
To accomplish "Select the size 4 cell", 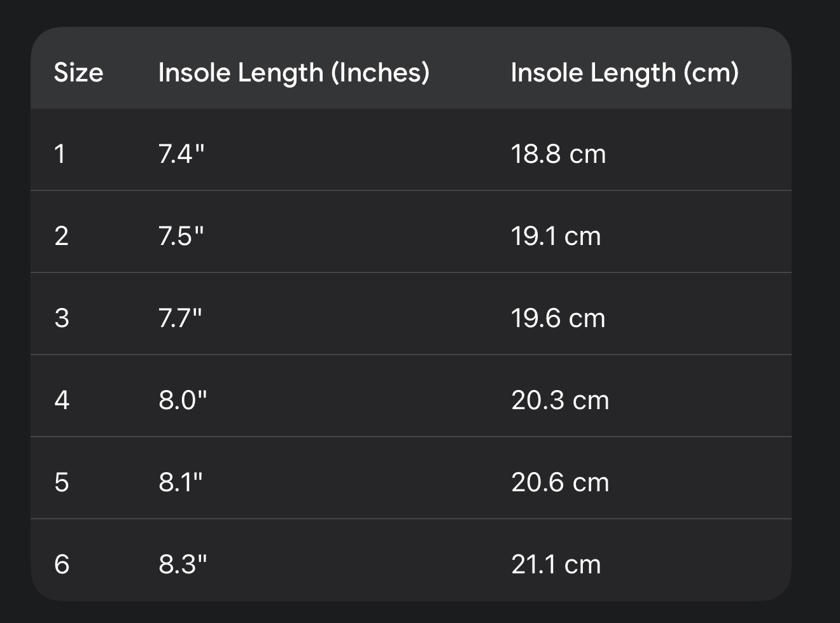I will pos(61,400).
